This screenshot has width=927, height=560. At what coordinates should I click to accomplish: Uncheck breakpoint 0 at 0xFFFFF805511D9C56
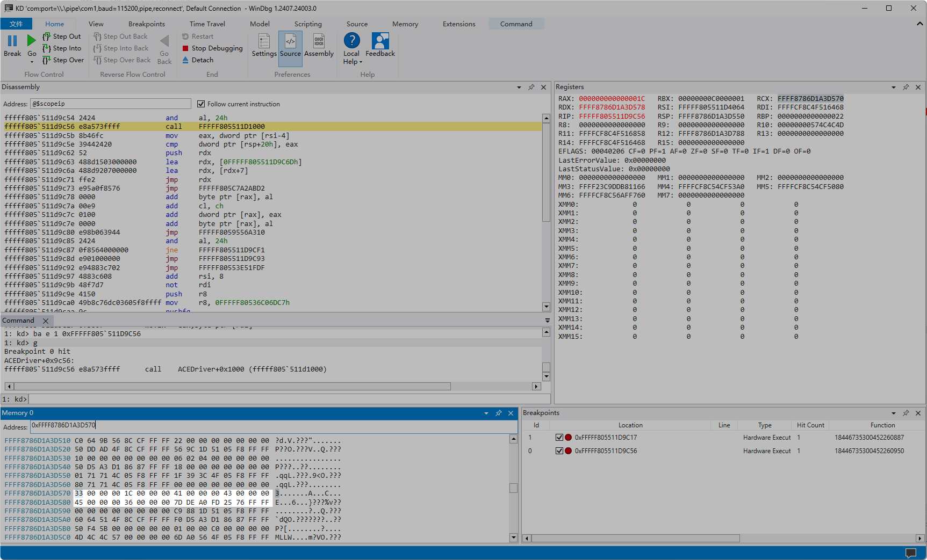559,451
